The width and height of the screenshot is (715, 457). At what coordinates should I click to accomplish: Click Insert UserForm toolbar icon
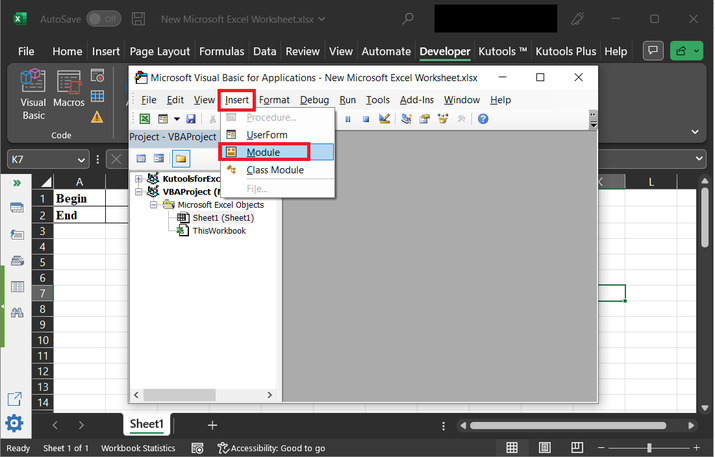tap(163, 119)
